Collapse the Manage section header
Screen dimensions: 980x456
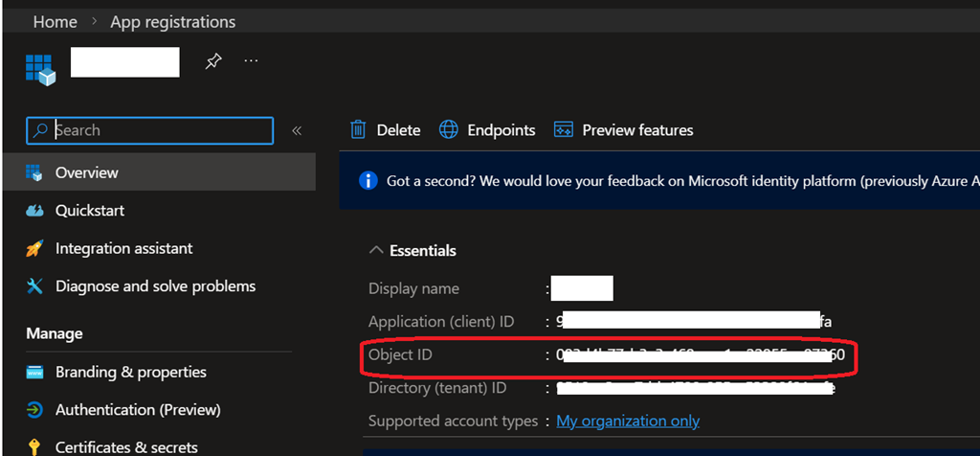pos(55,333)
